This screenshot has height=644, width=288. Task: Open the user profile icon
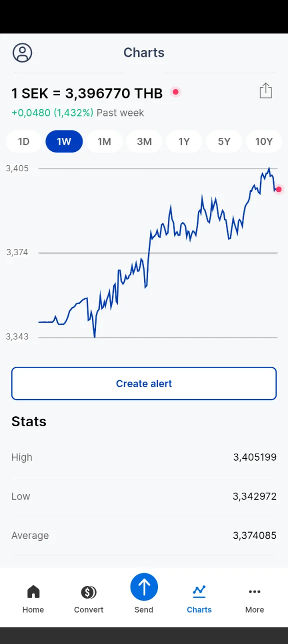[x=22, y=52]
